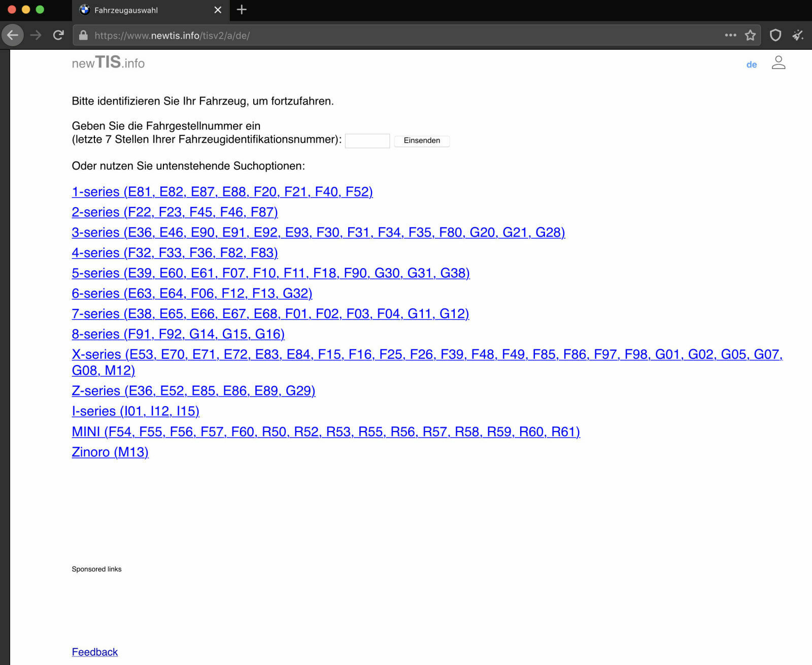Image resolution: width=812 pixels, height=665 pixels.
Task: Select the MINI models link
Action: [x=325, y=431]
